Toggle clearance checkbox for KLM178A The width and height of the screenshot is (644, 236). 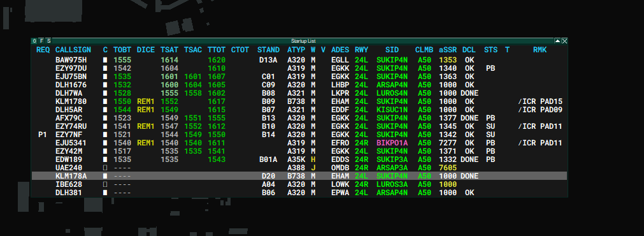point(105,176)
